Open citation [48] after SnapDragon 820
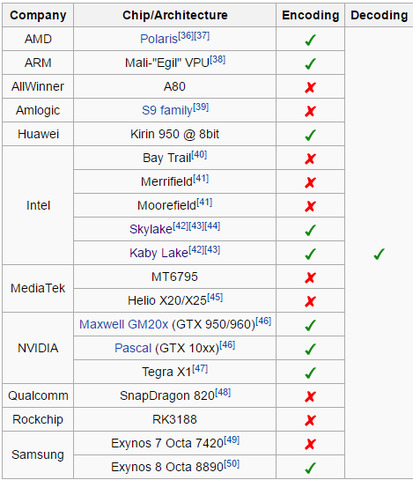Viewport: 413px width, 480px height. click(223, 393)
